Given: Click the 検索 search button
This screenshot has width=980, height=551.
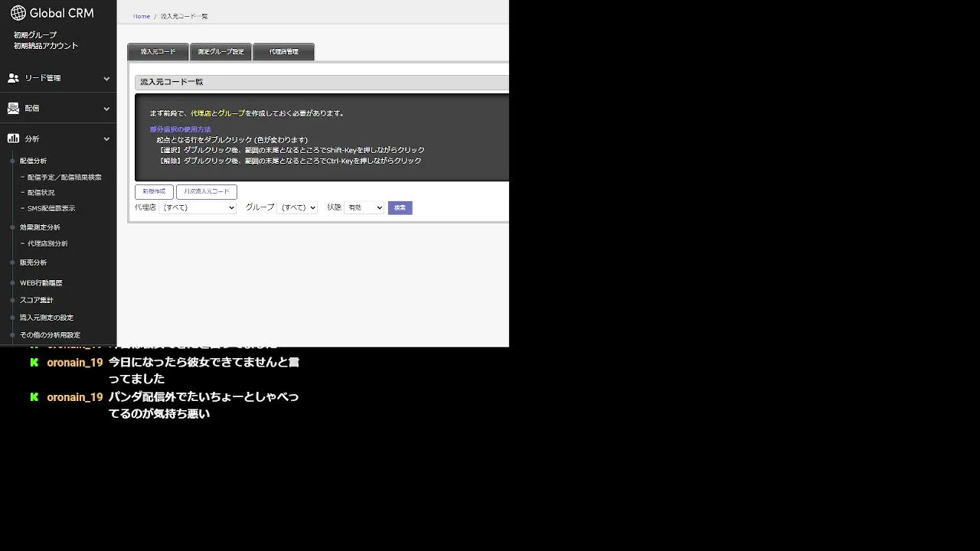Looking at the screenshot, I should (x=400, y=207).
